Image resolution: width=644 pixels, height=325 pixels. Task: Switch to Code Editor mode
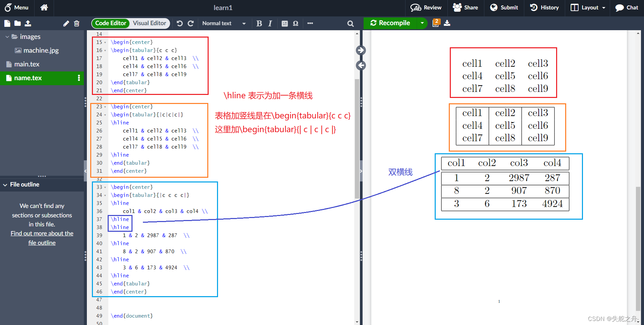pyautogui.click(x=110, y=23)
